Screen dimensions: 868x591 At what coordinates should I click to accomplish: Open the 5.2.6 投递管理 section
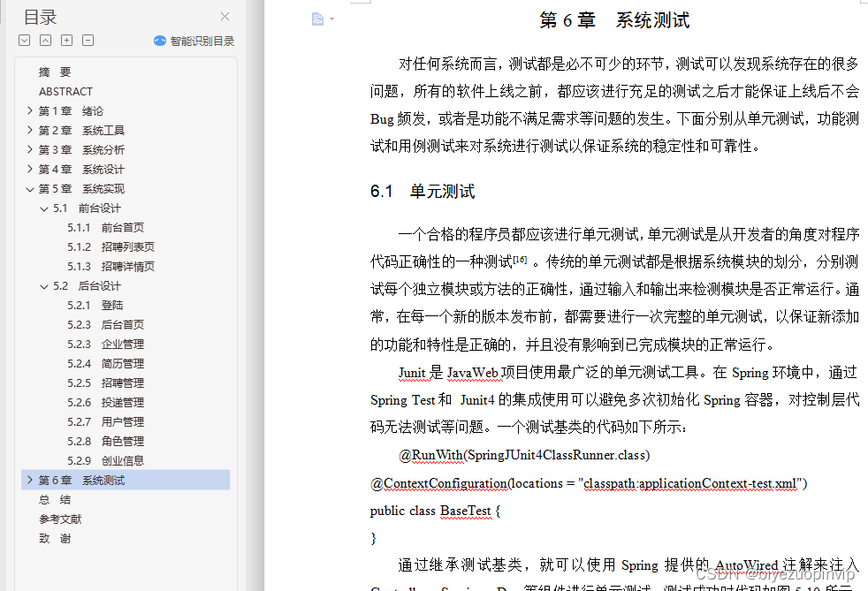point(106,402)
